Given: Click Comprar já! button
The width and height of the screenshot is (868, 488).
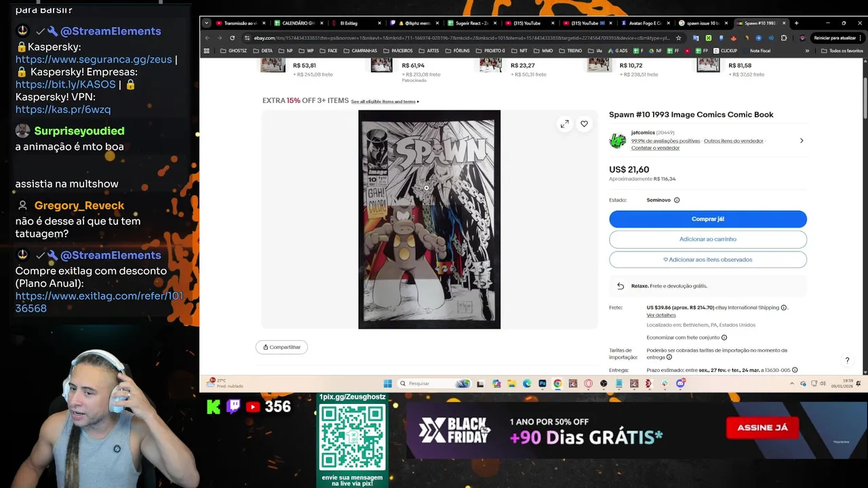Looking at the screenshot, I should tap(708, 219).
